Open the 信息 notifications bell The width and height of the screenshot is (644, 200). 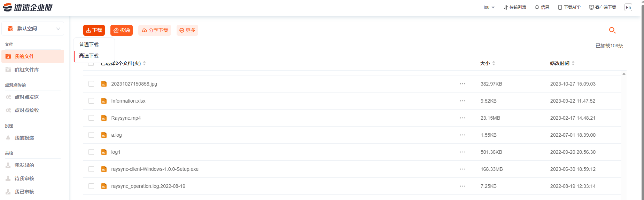[542, 7]
